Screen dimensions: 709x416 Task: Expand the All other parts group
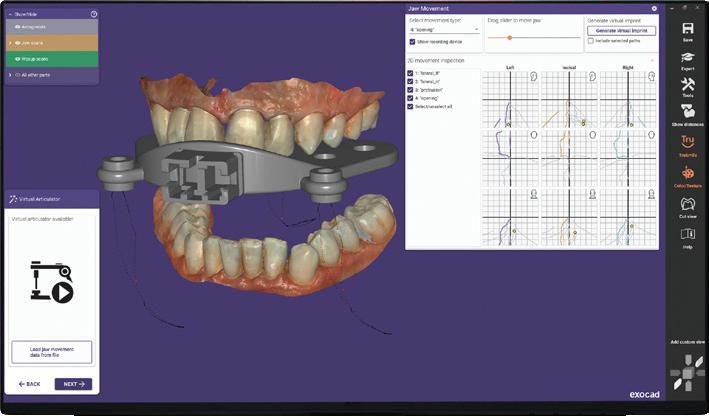(10, 75)
